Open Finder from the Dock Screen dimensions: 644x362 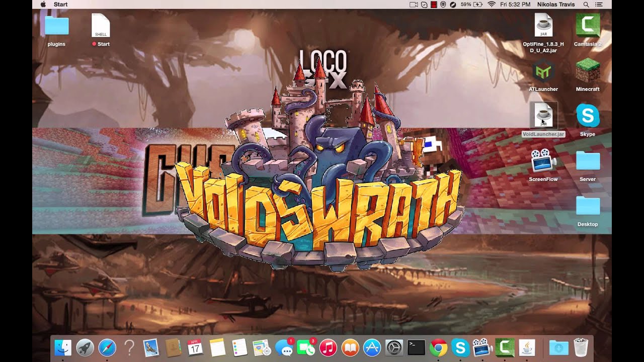pos(63,347)
